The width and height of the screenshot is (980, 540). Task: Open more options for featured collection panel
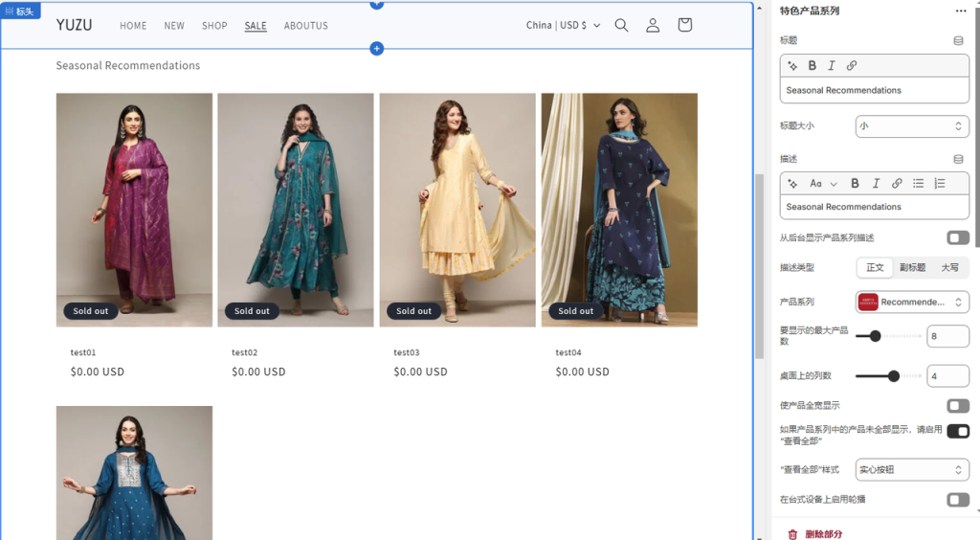(x=960, y=11)
